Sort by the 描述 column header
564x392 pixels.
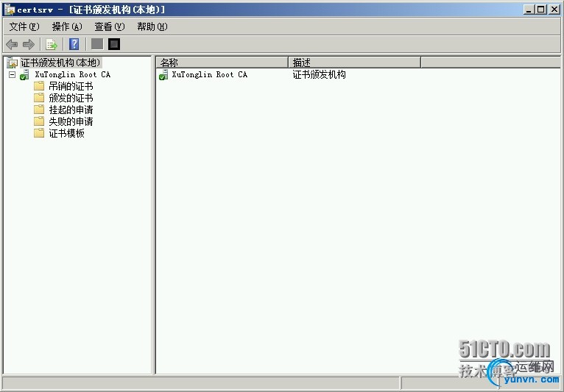355,63
